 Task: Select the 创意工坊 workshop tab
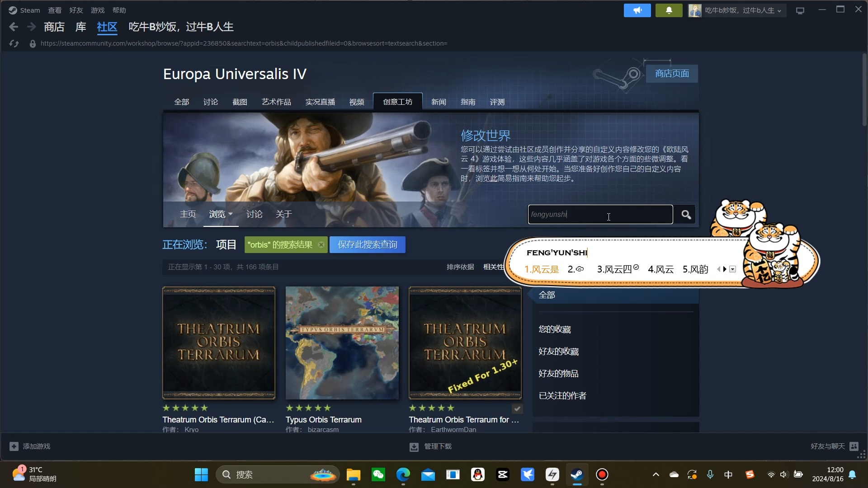398,102
